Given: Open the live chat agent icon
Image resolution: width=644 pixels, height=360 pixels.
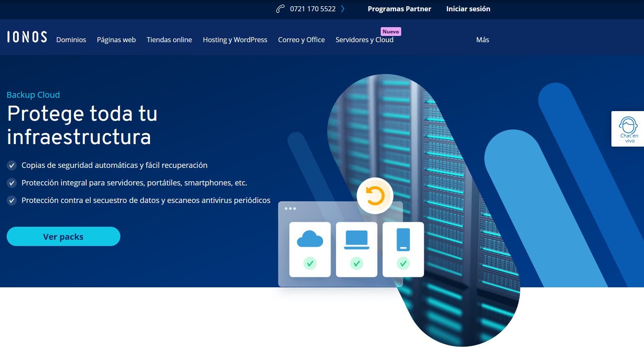Looking at the screenshot, I should (x=629, y=126).
